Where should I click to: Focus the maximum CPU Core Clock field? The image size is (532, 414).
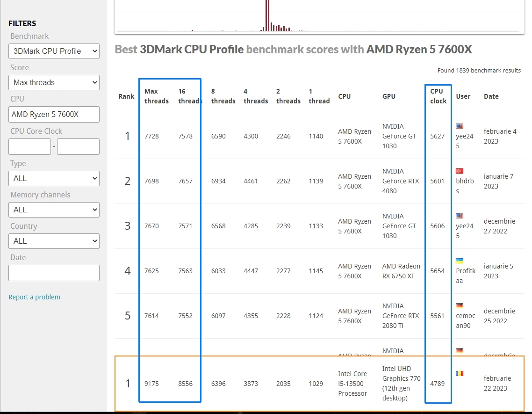point(78,146)
